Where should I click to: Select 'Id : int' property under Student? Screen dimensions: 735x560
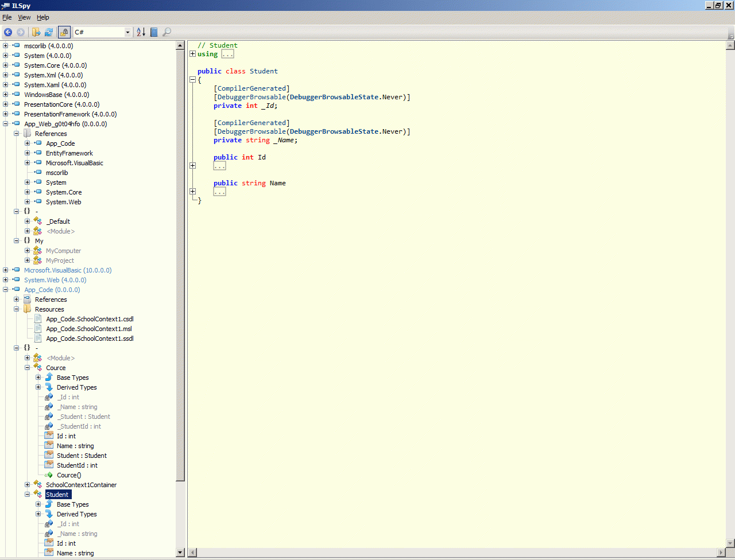66,543
